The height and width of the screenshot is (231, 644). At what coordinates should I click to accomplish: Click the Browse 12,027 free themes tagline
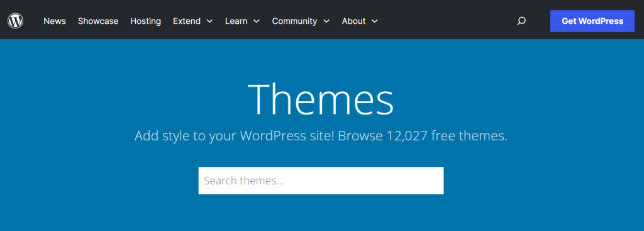tap(321, 135)
